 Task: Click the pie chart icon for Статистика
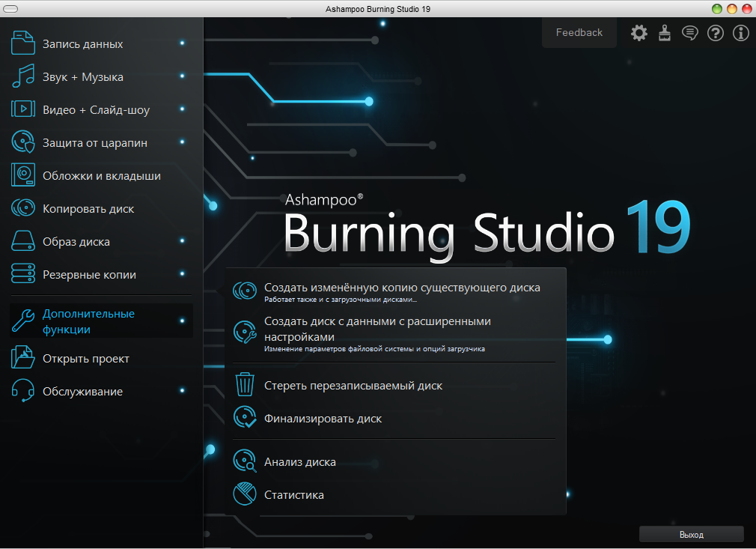click(245, 494)
